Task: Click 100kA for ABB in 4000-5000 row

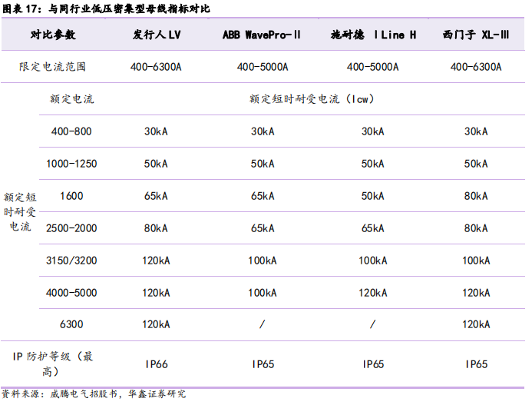Action: pyautogui.click(x=263, y=293)
